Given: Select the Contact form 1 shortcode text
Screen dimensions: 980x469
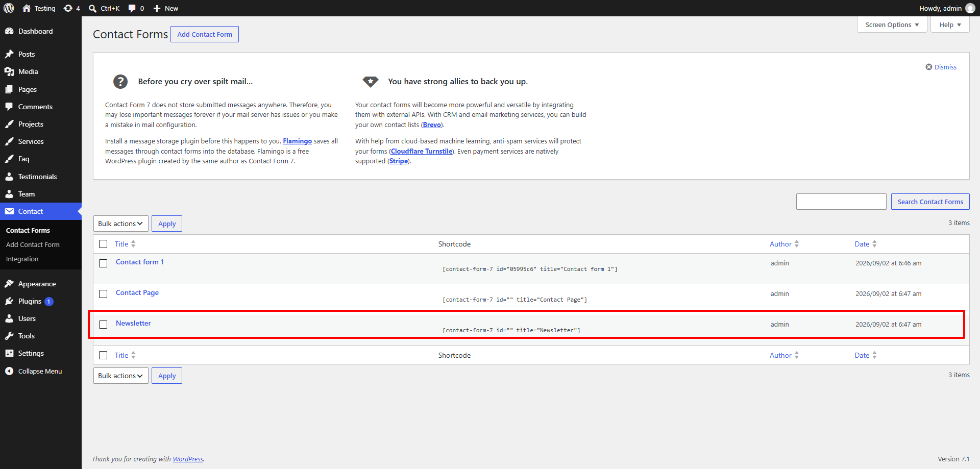Looking at the screenshot, I should tap(530, 269).
